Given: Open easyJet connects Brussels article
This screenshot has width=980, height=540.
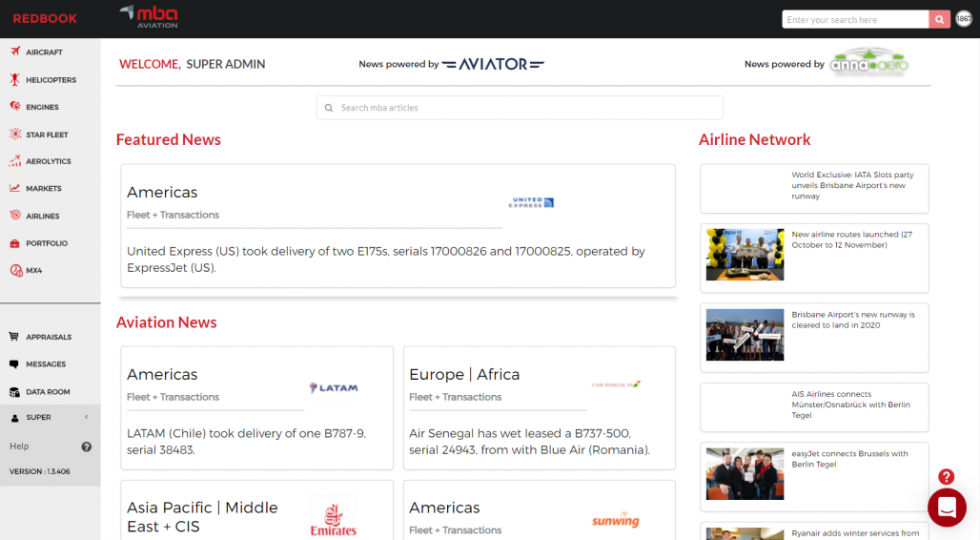Looking at the screenshot, I should click(814, 477).
